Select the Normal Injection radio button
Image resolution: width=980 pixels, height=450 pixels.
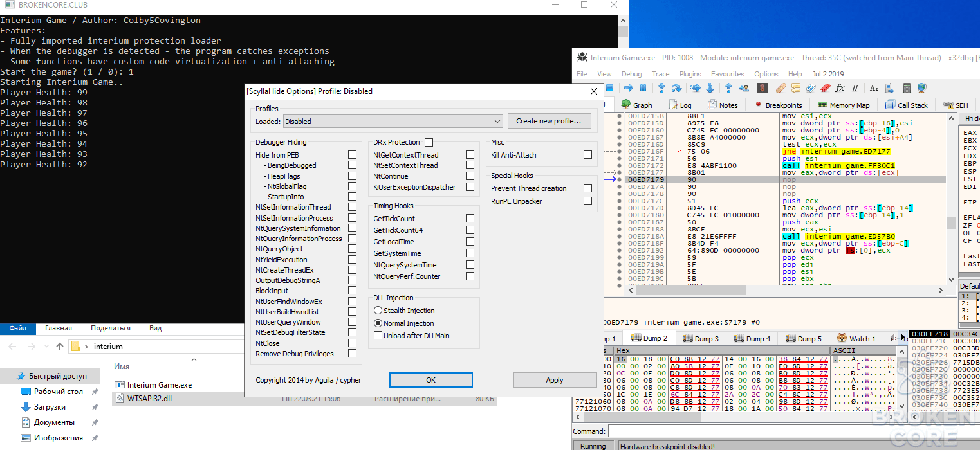378,323
